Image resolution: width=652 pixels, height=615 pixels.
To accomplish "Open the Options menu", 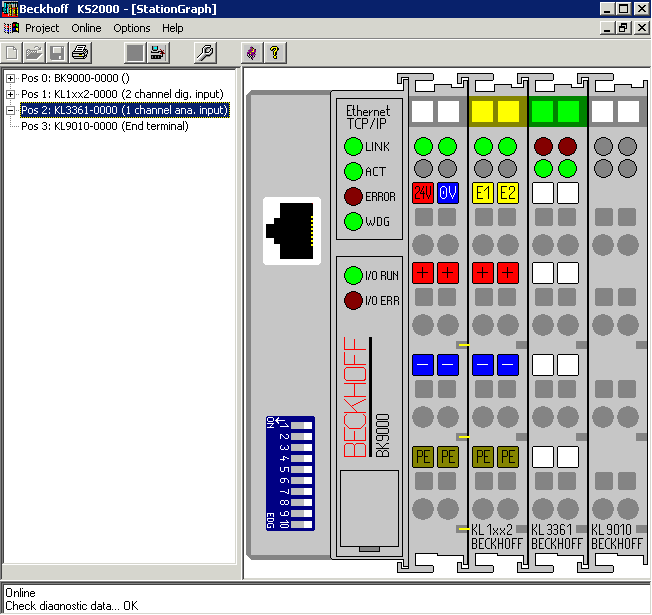I will coord(132,28).
